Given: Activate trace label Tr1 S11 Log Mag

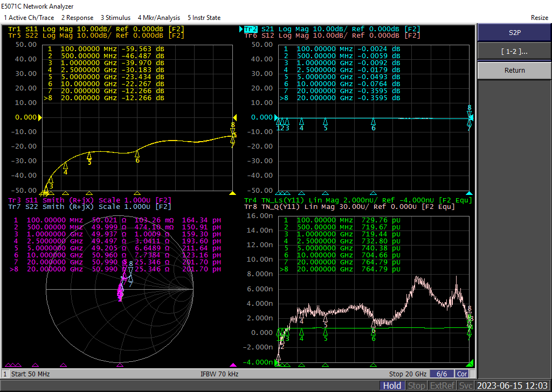Looking at the screenshot, I should click(96, 29).
